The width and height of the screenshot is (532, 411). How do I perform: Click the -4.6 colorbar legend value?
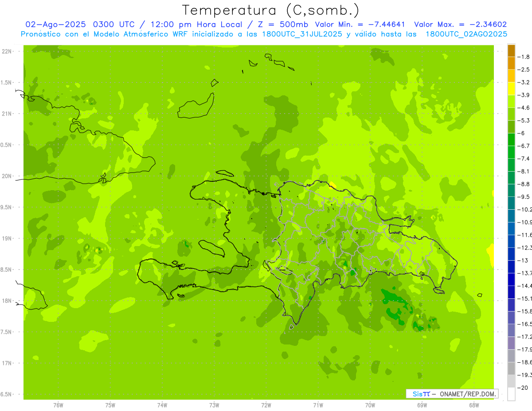click(x=524, y=108)
